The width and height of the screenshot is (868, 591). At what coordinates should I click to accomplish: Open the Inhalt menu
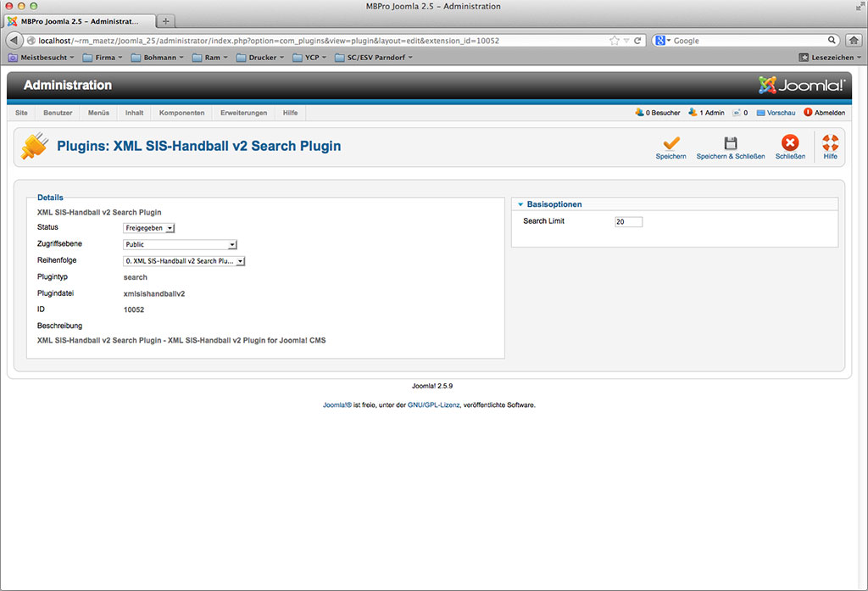[x=134, y=113]
